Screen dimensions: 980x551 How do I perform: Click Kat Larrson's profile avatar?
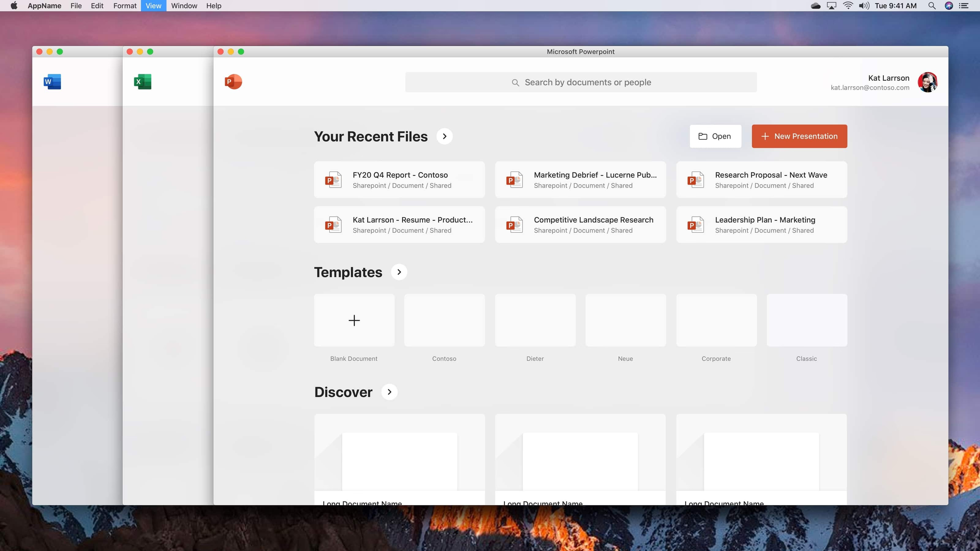coord(927,82)
